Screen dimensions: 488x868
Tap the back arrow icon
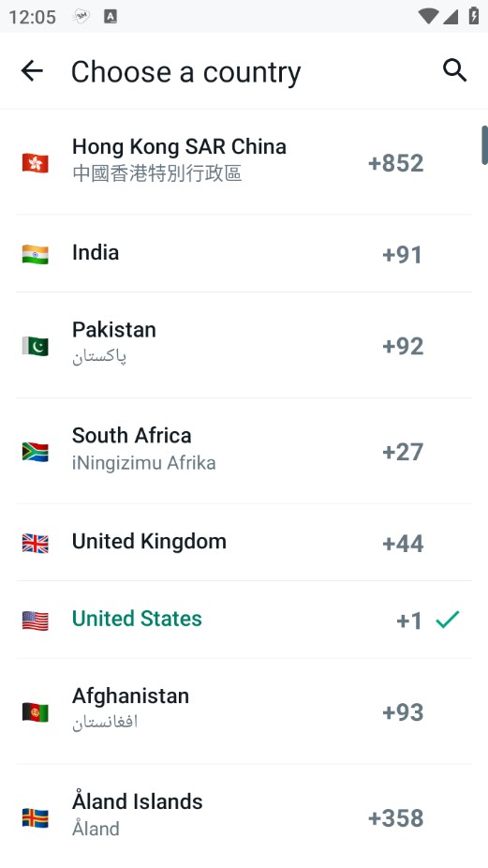pyautogui.click(x=32, y=71)
